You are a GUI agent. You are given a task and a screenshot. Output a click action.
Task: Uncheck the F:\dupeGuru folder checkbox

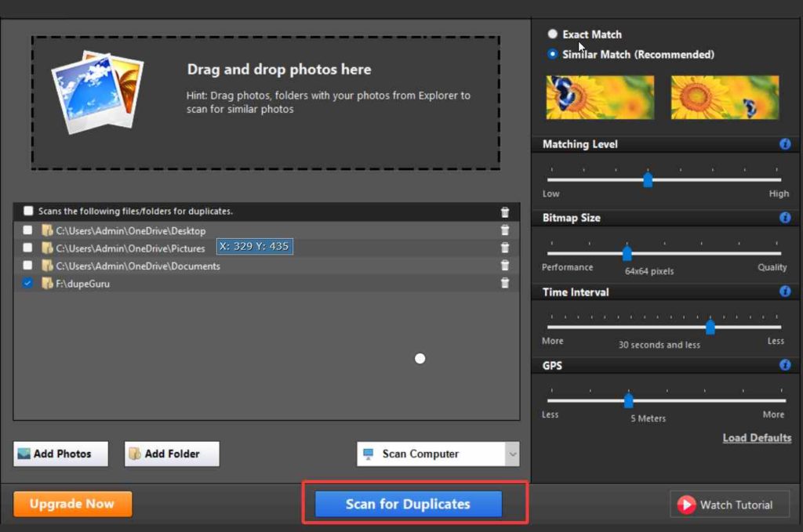click(27, 283)
